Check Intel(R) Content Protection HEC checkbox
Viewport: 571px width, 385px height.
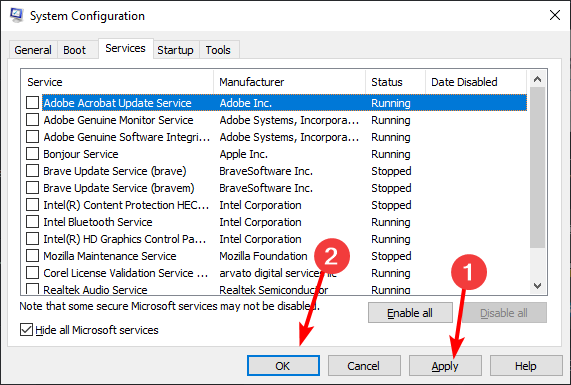pyautogui.click(x=32, y=205)
